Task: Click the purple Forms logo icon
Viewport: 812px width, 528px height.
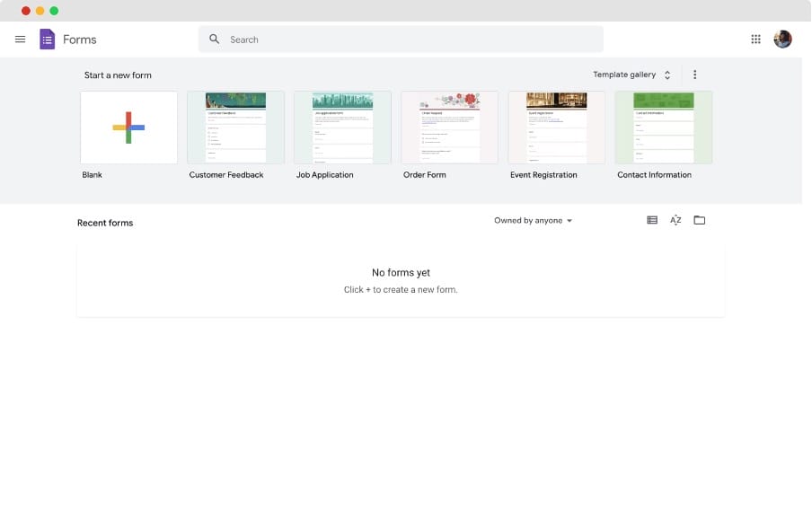Action: click(48, 40)
